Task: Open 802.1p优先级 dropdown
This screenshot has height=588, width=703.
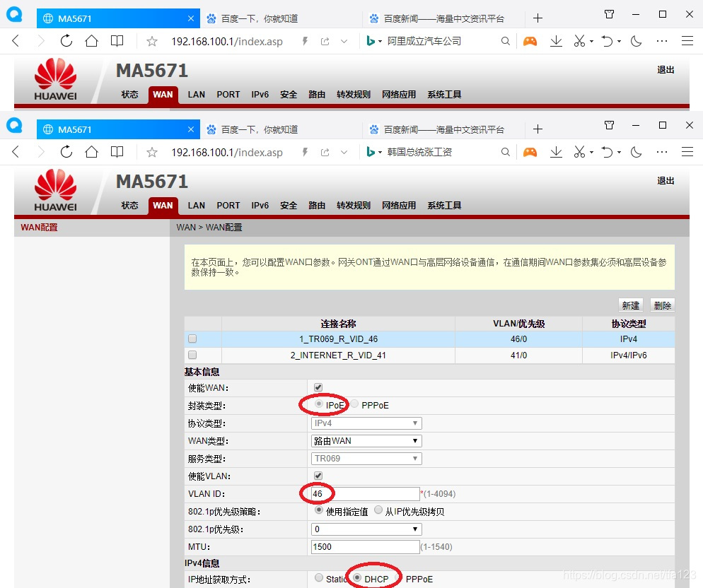Action: pos(366,529)
